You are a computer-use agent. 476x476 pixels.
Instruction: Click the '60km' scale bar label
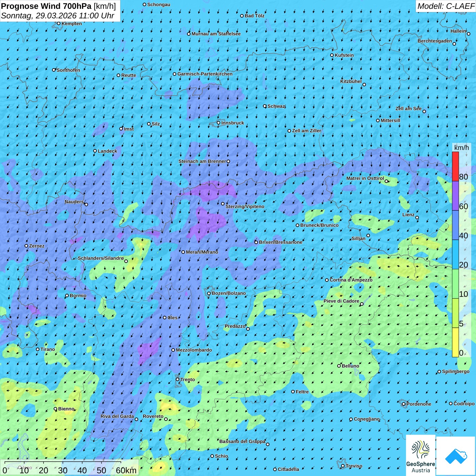pos(126,470)
